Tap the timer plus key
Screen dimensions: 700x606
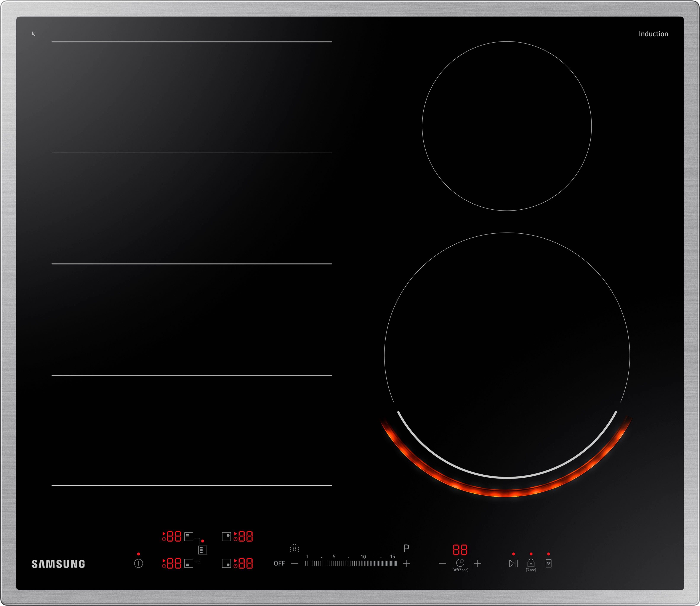[478, 563]
